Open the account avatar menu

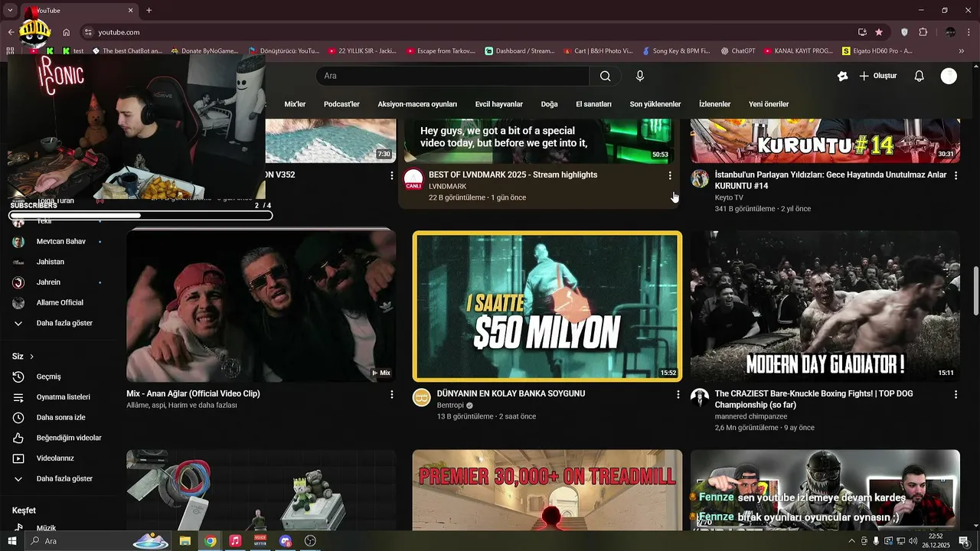point(949,76)
